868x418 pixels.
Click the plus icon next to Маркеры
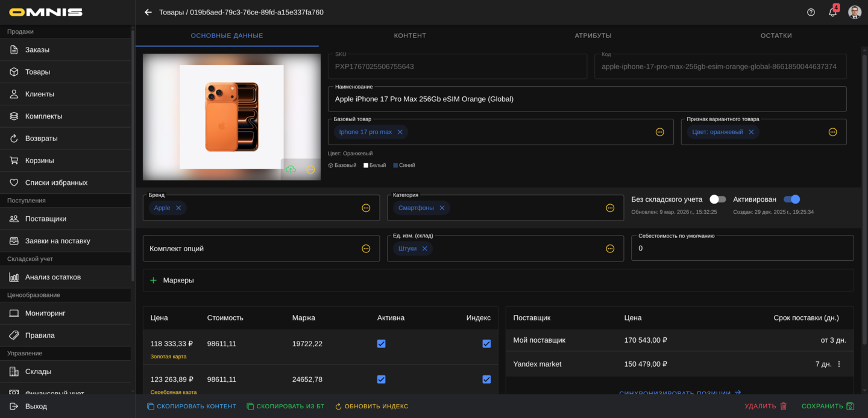[153, 280]
